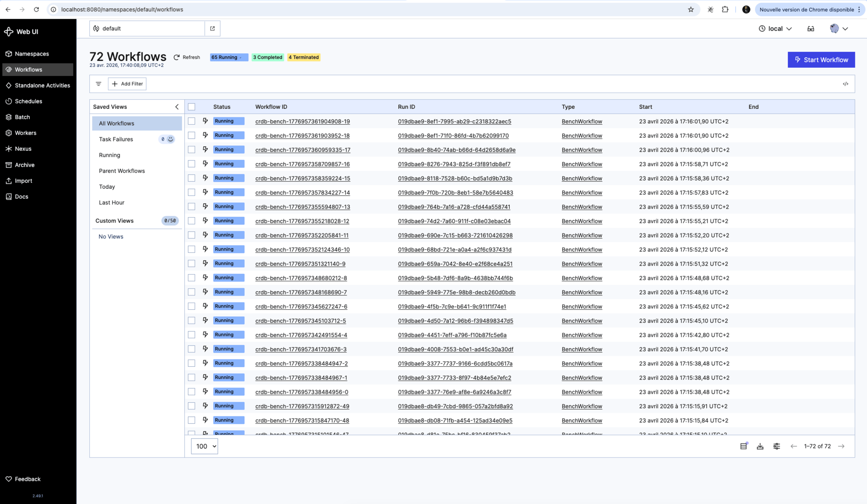The image size is (867, 504).
Task: Open the page size dropdown showing 100
Action: coord(204,446)
